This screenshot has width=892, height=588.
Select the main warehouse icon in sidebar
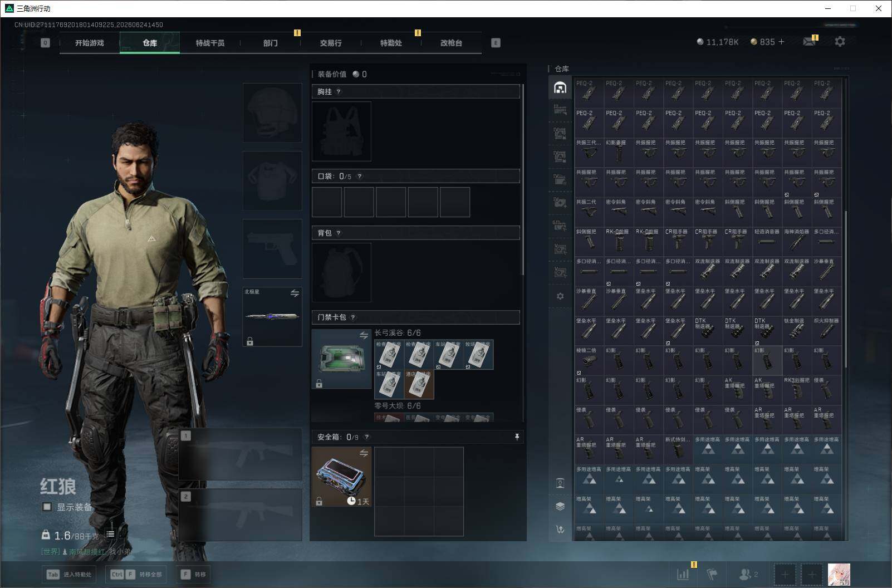click(x=560, y=87)
